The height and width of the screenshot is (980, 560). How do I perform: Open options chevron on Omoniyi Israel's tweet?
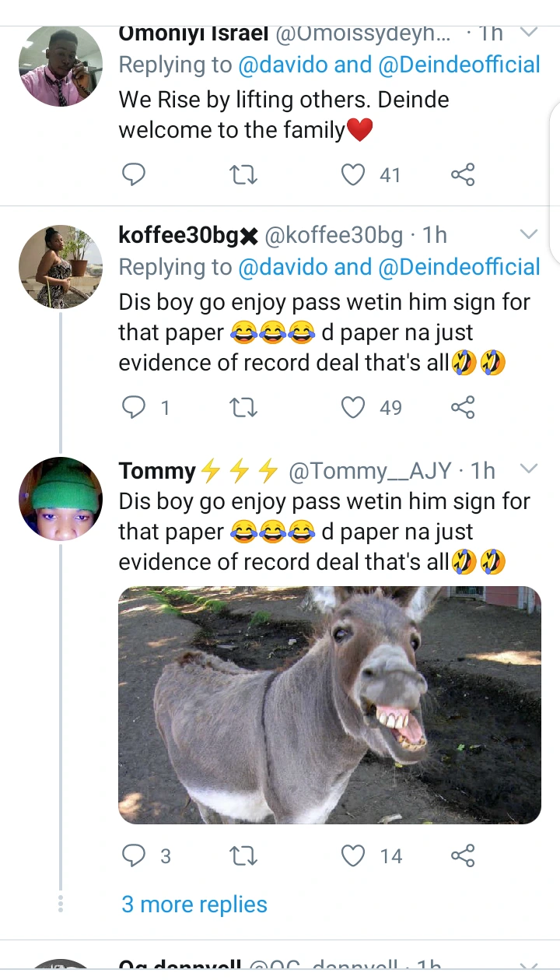click(528, 33)
